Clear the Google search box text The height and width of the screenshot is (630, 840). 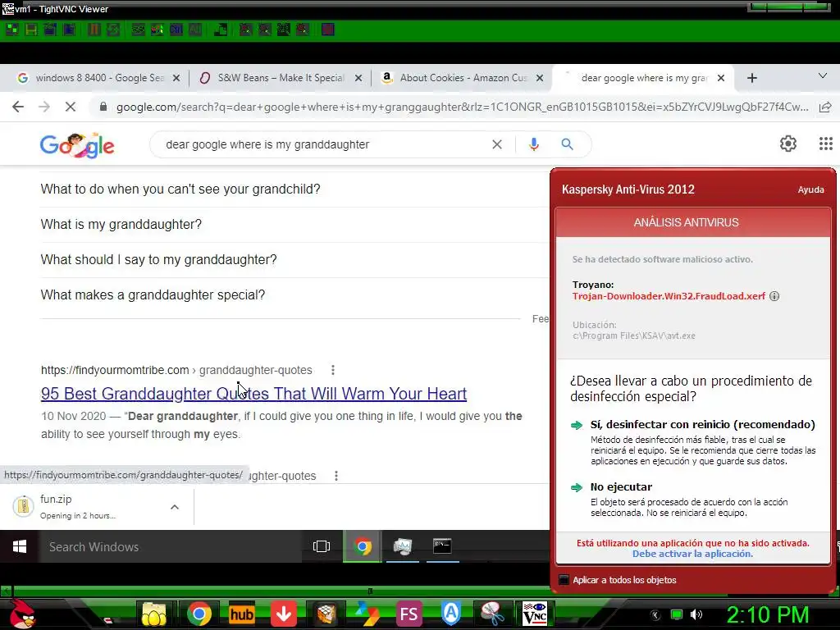click(x=497, y=144)
